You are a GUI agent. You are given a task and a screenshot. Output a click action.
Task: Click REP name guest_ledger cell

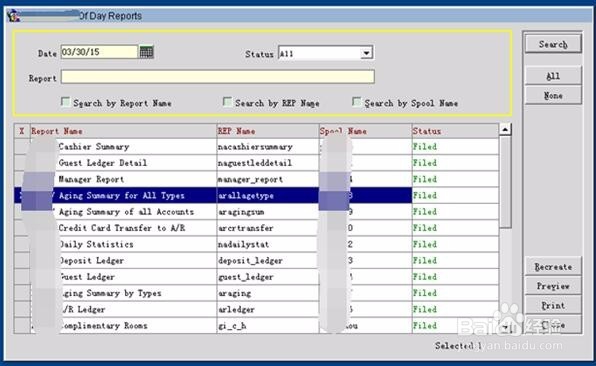pos(268,277)
